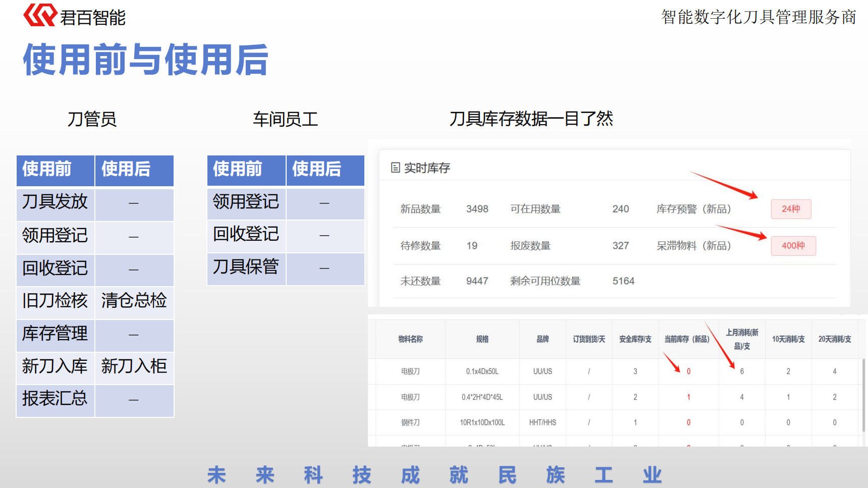The height and width of the screenshot is (488, 868).
Task: Click the 品牌 column header
Action: pyautogui.click(x=542, y=339)
